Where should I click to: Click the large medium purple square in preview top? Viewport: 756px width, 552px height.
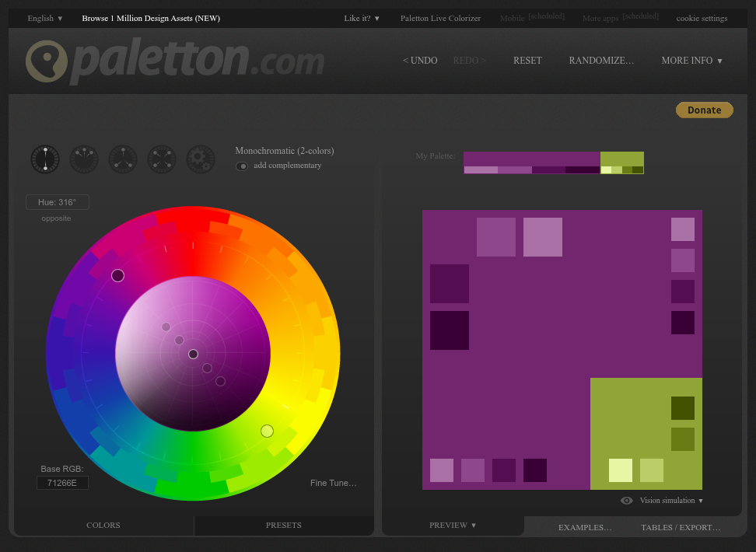[496, 237]
